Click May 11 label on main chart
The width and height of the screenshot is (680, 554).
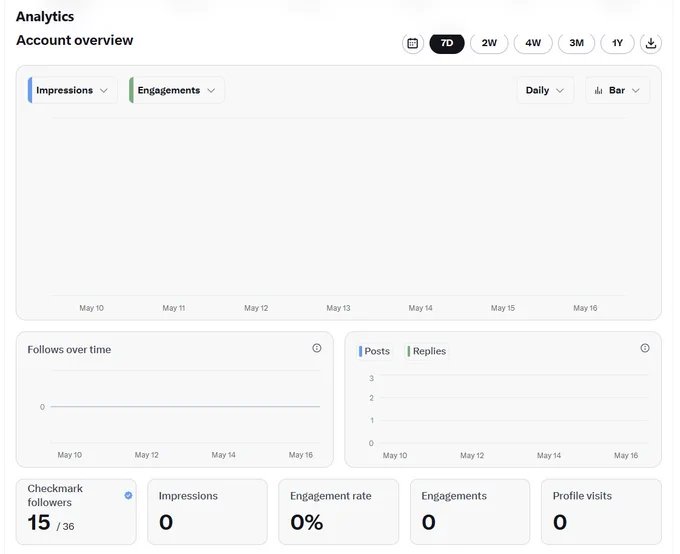[173, 308]
